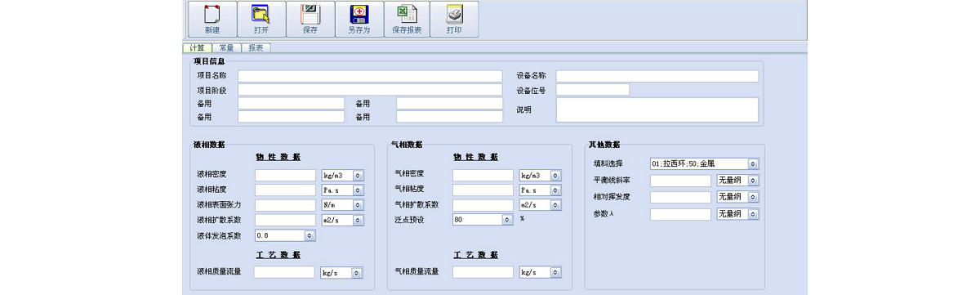
Task: Click the 液相质量流量 input field
Action: (x=284, y=272)
